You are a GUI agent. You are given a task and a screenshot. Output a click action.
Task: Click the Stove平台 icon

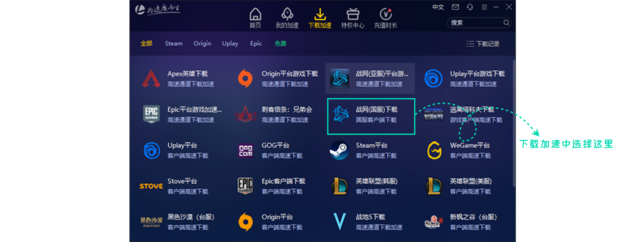pos(151,186)
